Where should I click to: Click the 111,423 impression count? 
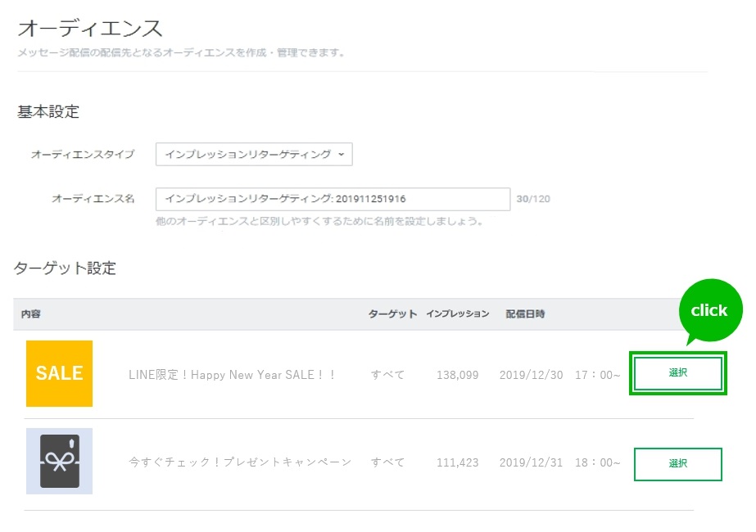click(x=457, y=462)
